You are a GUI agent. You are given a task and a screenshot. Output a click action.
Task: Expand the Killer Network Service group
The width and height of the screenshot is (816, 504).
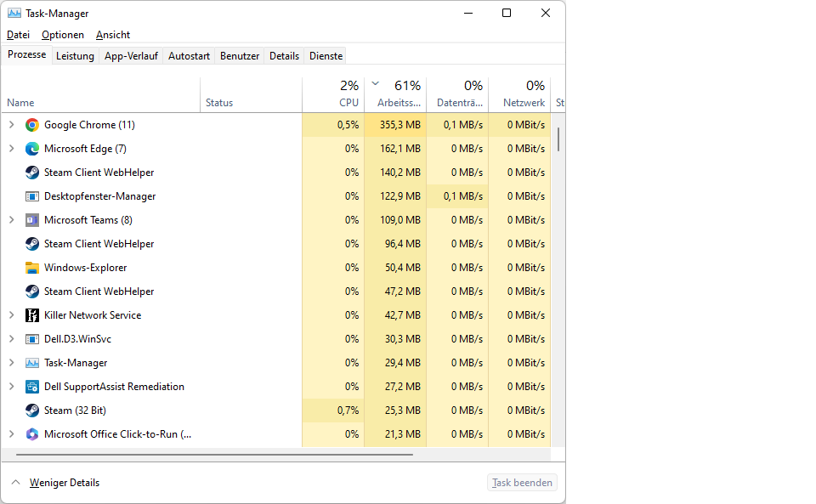[11, 315]
